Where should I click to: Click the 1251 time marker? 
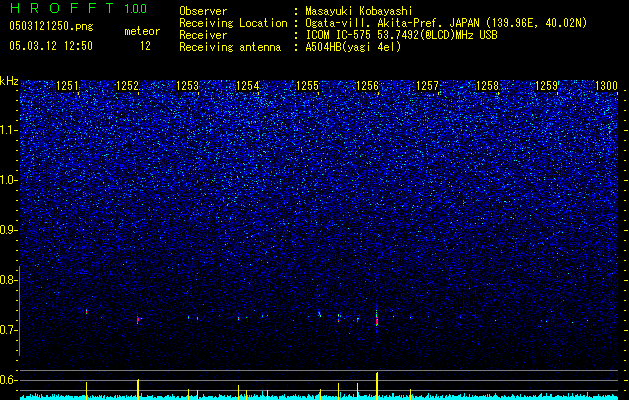(67, 86)
